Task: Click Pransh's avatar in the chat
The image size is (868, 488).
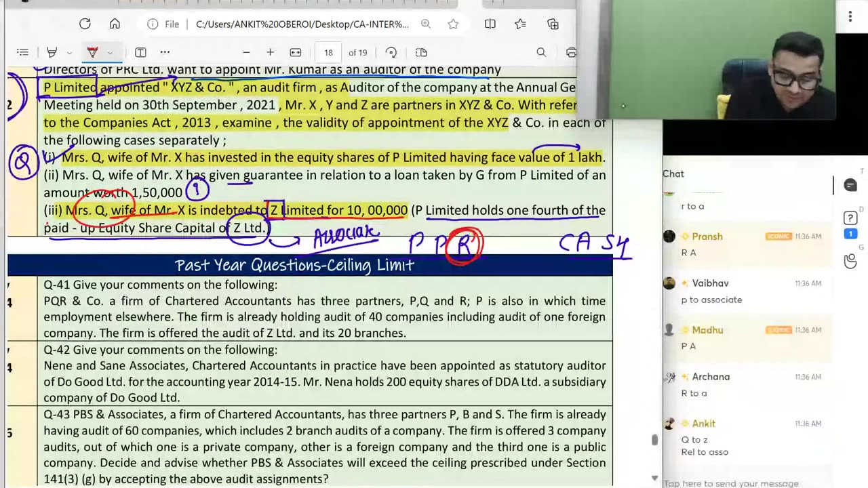Action: tap(669, 237)
